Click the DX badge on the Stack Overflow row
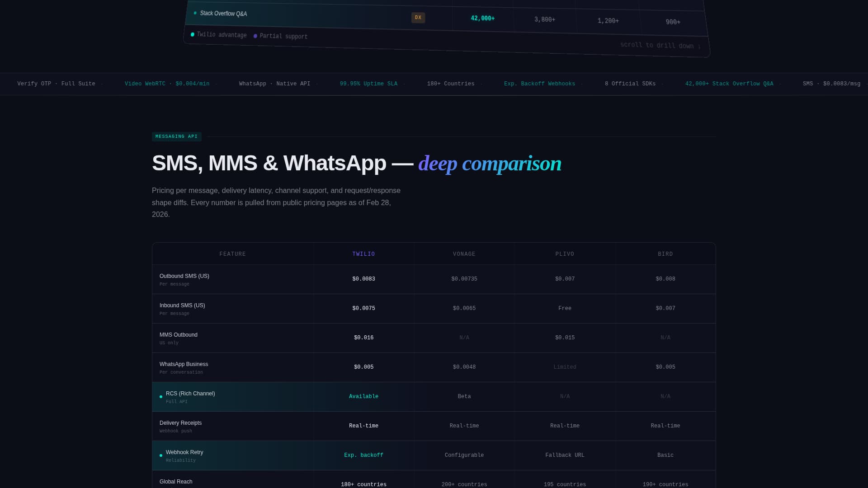Viewport: 868px width, 488px height. (418, 18)
